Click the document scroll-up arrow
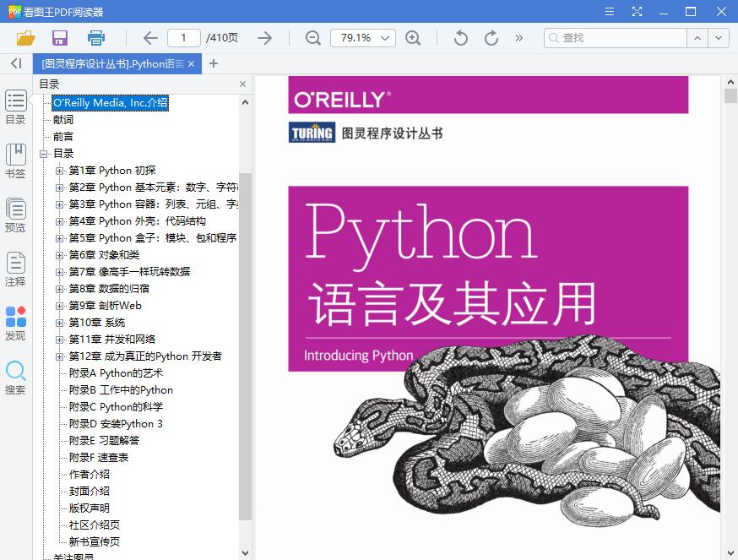This screenshot has width=738, height=560. [730, 82]
